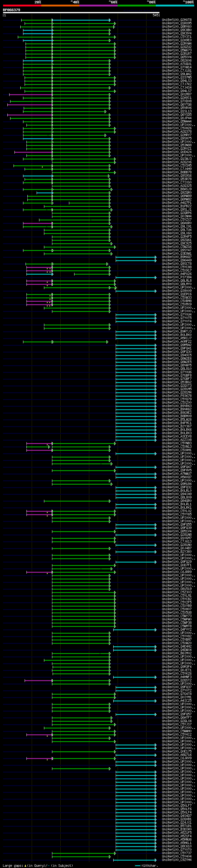Open hit UniRef100_Q2A9E0
197x868 pixels.
tap(177, 40)
